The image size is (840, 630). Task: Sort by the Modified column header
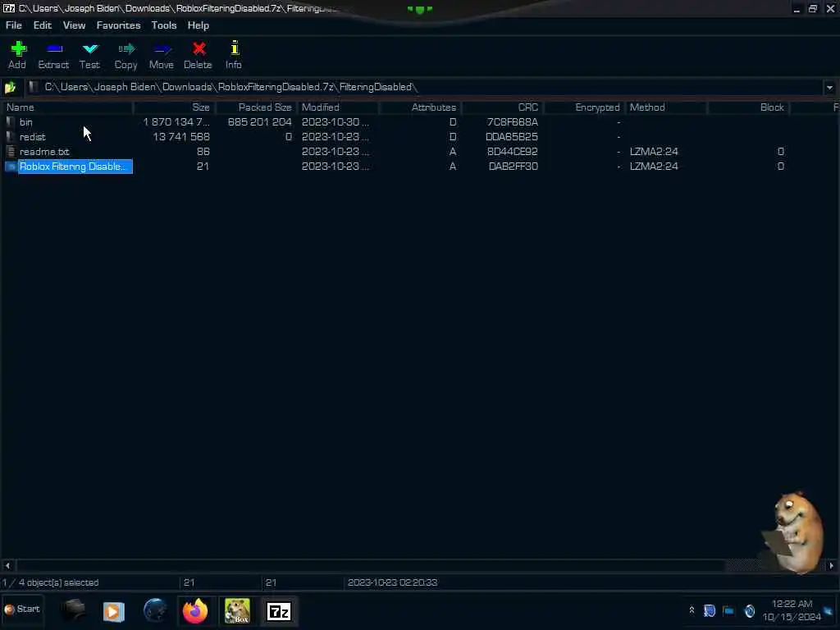(x=338, y=107)
